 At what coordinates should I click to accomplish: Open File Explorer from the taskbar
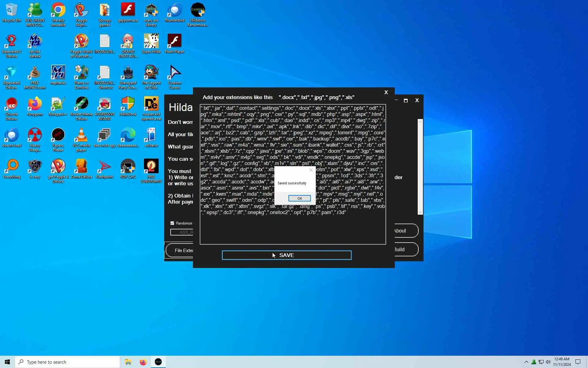pyautogui.click(x=128, y=362)
